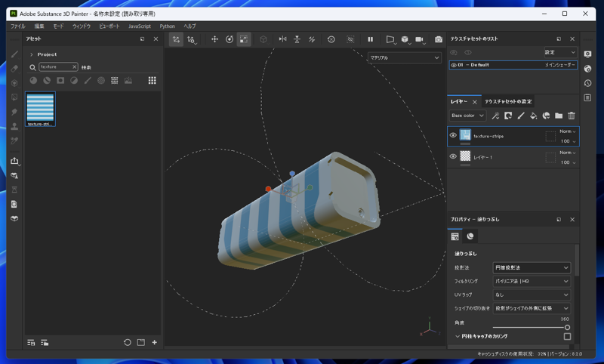Switch to テクスチャセットの設定 tab

508,102
